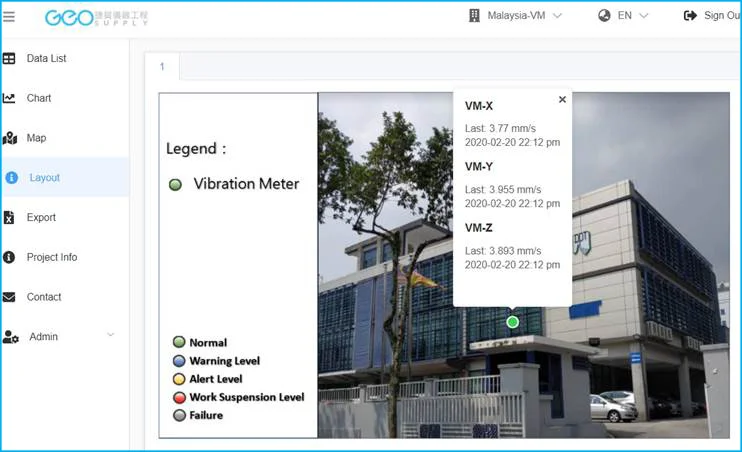Select Layout in the sidebar
Image resolution: width=742 pixels, height=452 pixels.
click(x=44, y=178)
